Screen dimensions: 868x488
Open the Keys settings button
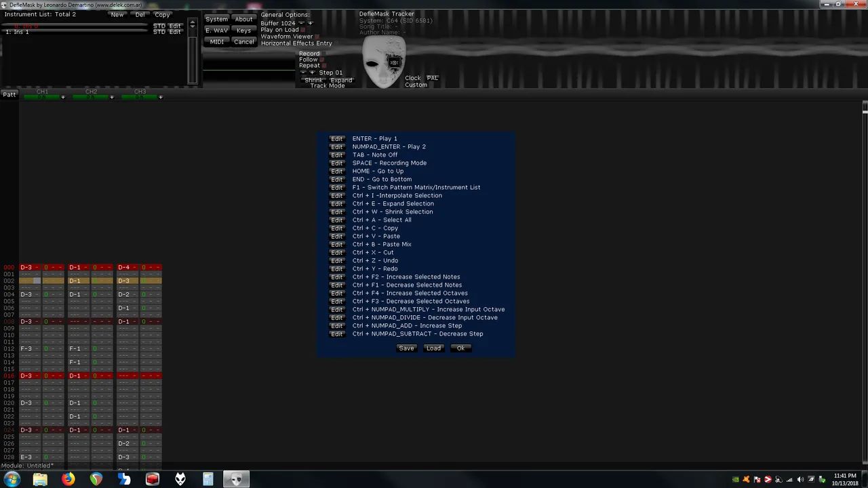[243, 30]
